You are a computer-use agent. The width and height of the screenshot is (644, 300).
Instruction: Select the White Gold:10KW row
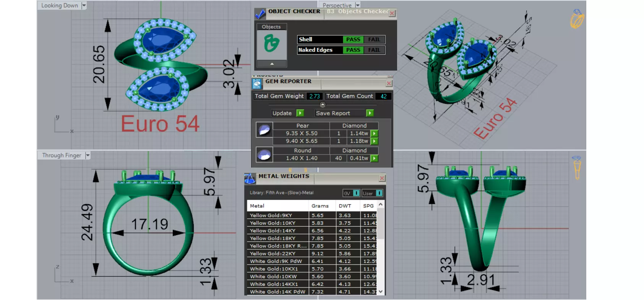(312, 276)
